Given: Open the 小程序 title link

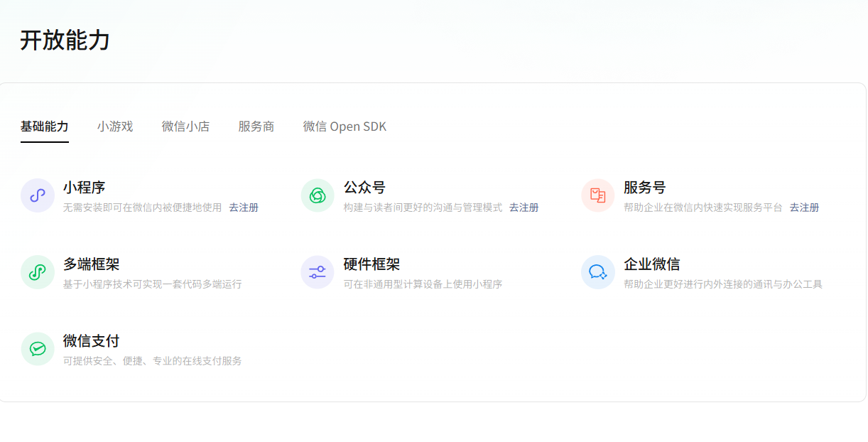Looking at the screenshot, I should pos(84,188).
